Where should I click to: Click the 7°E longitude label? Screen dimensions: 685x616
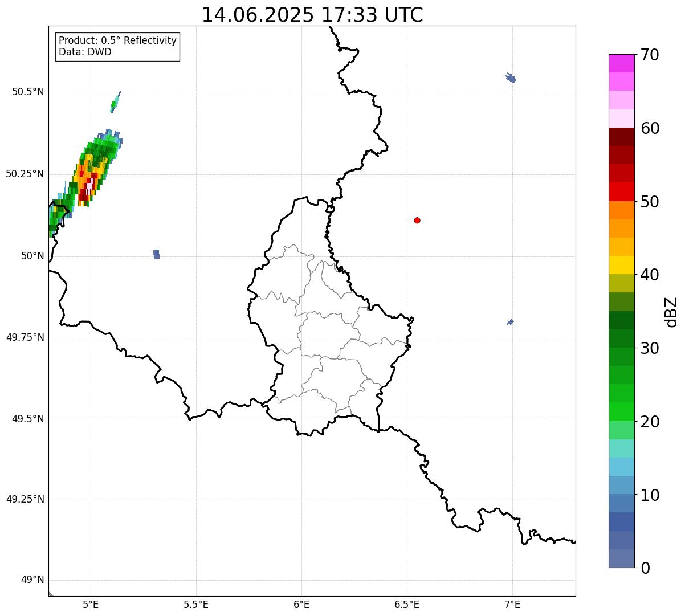(x=512, y=604)
